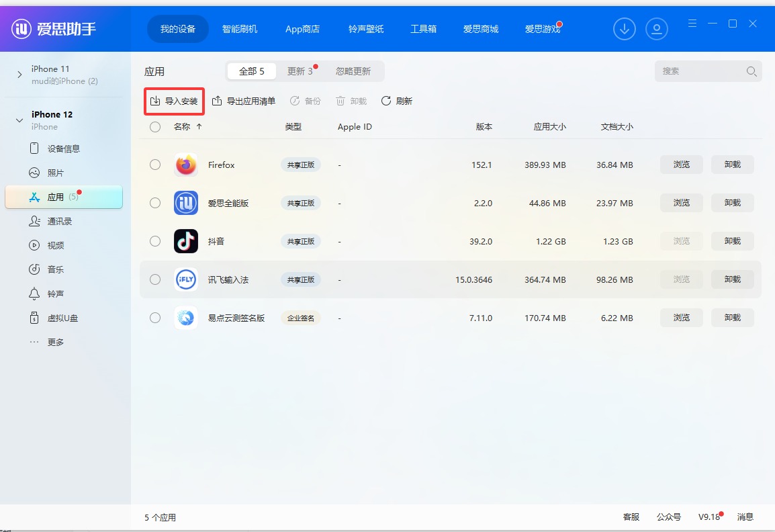Click the 虚拟U盘 USB drive icon
The image size is (775, 532).
pyautogui.click(x=34, y=318)
